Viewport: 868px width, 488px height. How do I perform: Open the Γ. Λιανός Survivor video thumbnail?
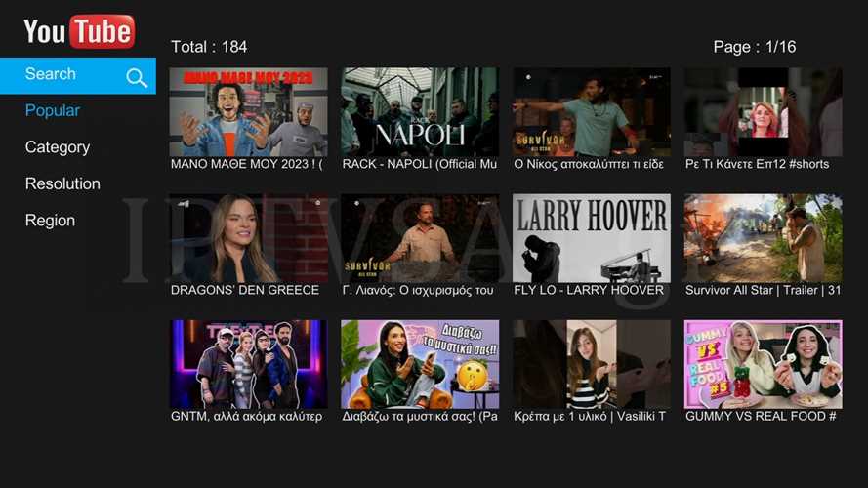click(x=419, y=238)
